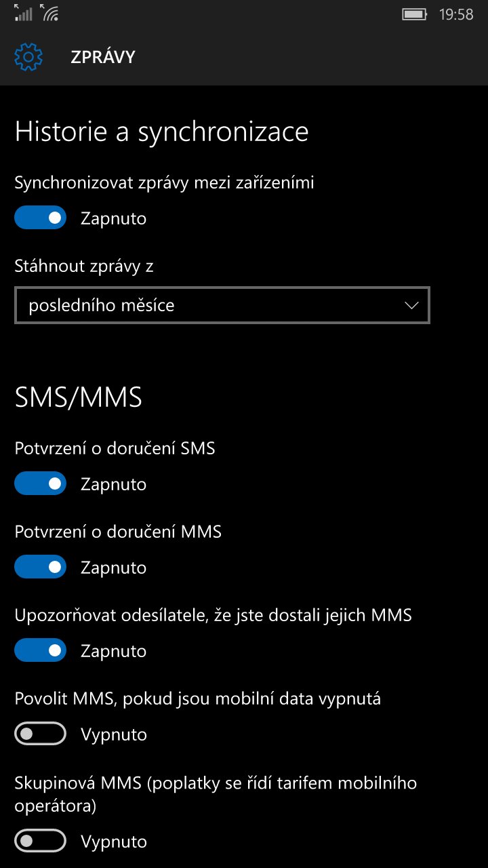Viewport: 488px width, 868px height.
Task: Disable Potvrzení o doručení MMS switch
Action: point(41,568)
